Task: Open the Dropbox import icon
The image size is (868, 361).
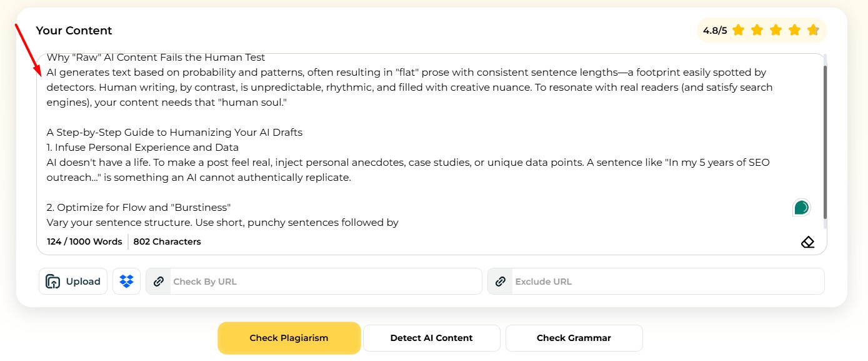Action: (x=126, y=282)
